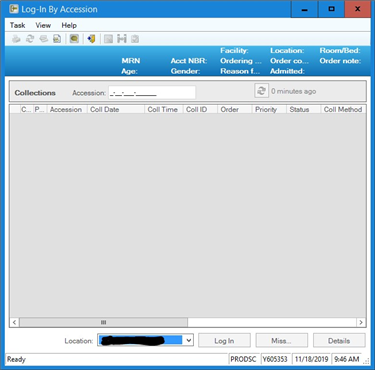Screen dimensions: 375x370
Task: Click the yellow comment bubble toolbar icon
Action: coord(74,39)
